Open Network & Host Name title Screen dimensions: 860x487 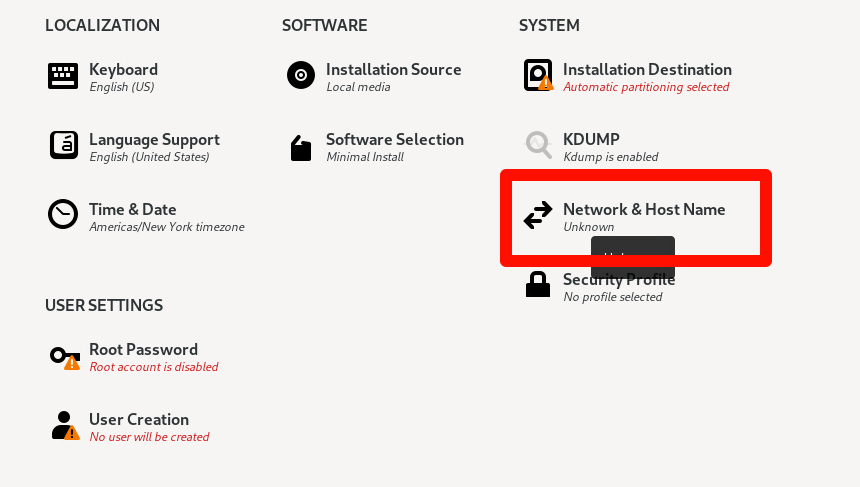[644, 209]
